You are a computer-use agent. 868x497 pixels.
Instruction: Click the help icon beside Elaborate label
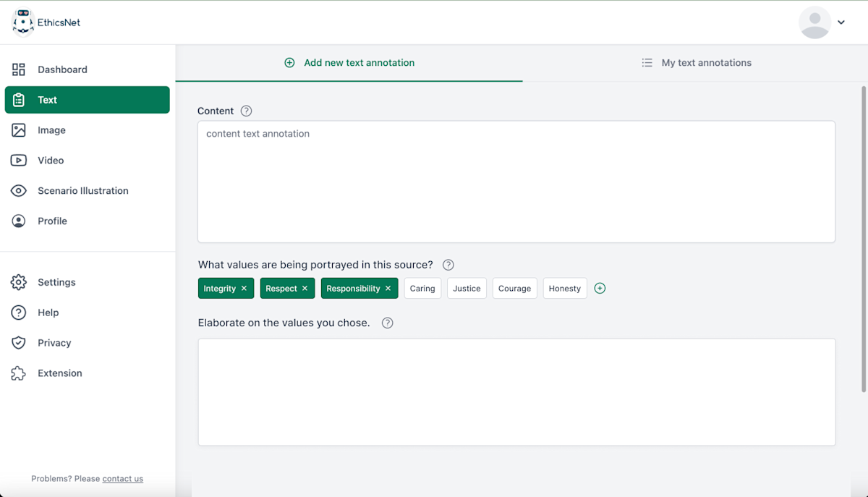[x=388, y=323]
